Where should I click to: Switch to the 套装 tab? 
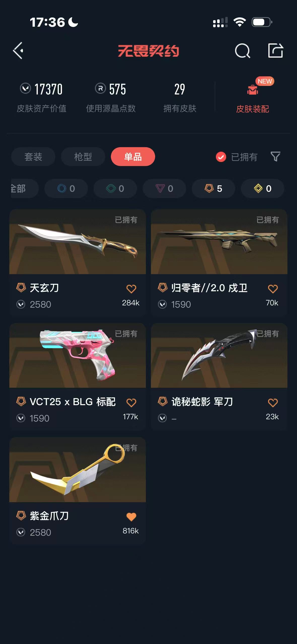click(x=33, y=157)
